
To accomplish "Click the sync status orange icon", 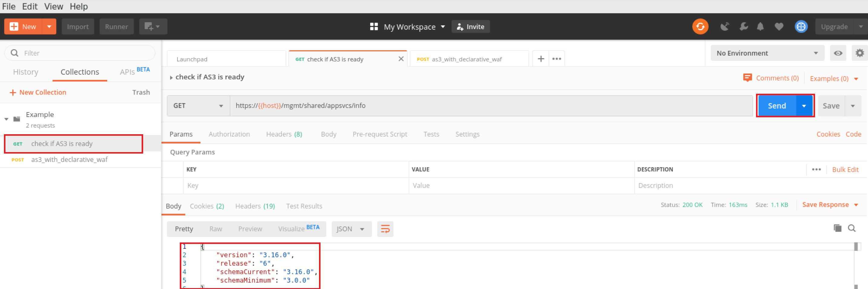I will (x=700, y=27).
